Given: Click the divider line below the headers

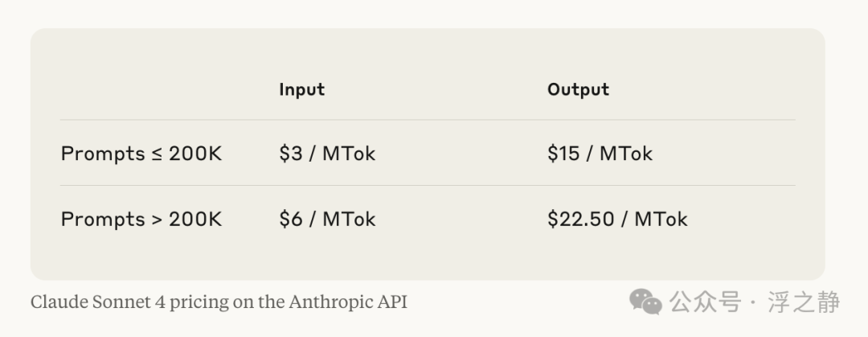Looking at the screenshot, I should 428,120.
